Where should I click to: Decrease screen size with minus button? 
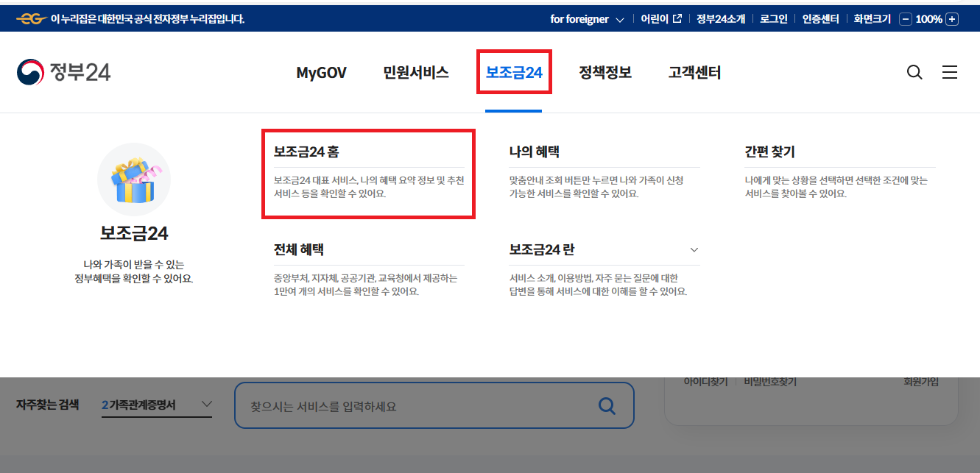[906, 19]
